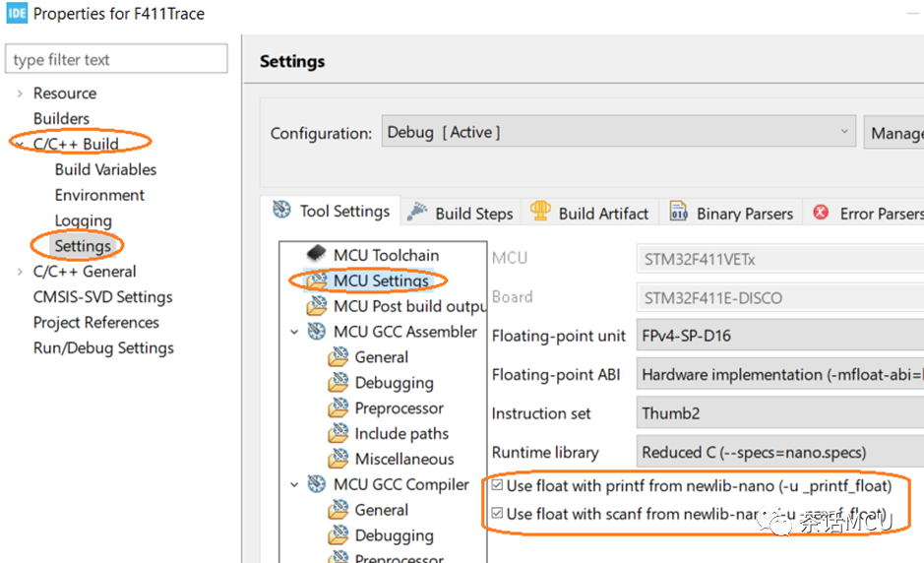
Task: Open the Configuration dropdown
Action: pyautogui.click(x=618, y=132)
